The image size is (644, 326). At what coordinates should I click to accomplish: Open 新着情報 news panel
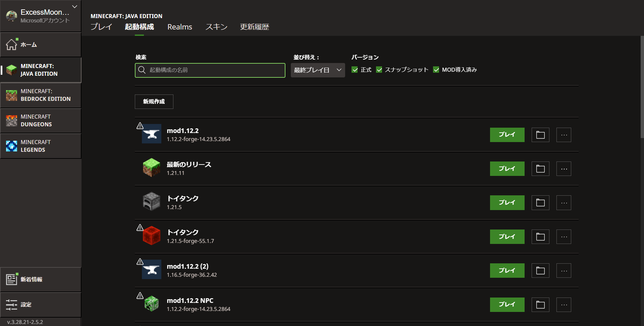pyautogui.click(x=40, y=279)
